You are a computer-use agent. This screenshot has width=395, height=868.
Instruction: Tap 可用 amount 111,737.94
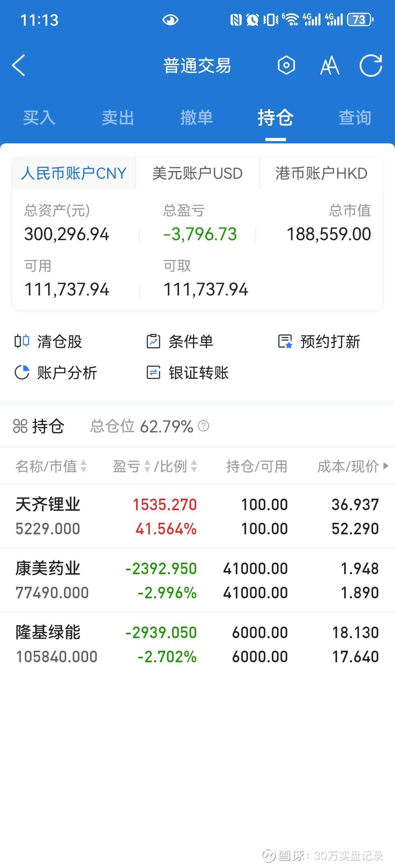67,289
